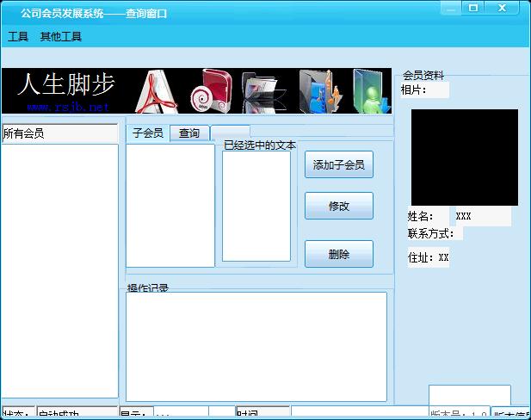Click the Adobe Acrobat icon in banner
Screen dimensions: 531x420
tap(156, 90)
